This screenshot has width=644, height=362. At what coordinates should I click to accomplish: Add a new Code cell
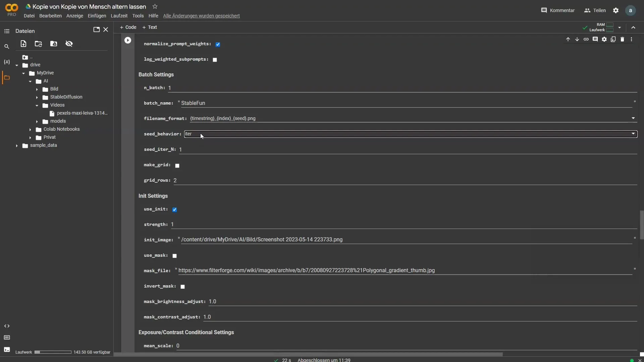tap(128, 27)
